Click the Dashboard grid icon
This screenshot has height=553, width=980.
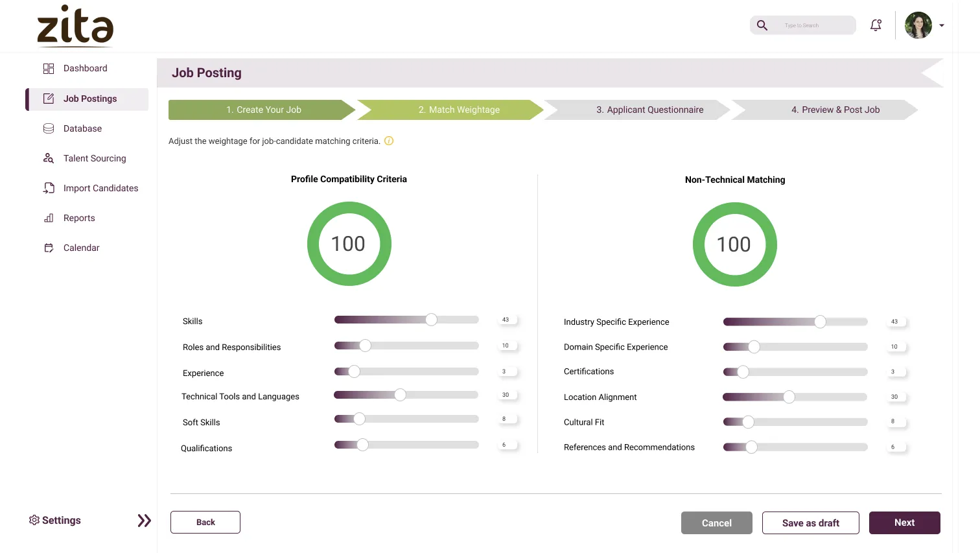tap(49, 69)
